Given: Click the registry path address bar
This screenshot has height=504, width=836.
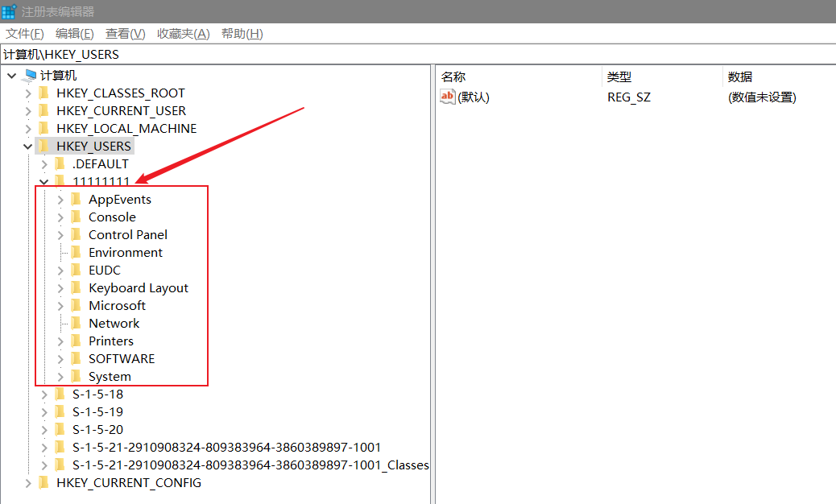Looking at the screenshot, I should tap(403, 55).
